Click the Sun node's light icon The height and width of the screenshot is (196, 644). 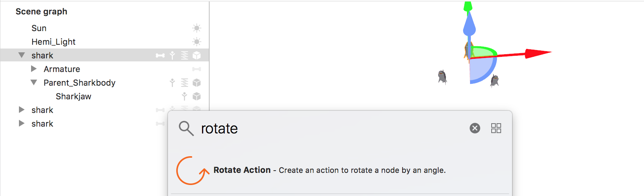tap(196, 28)
